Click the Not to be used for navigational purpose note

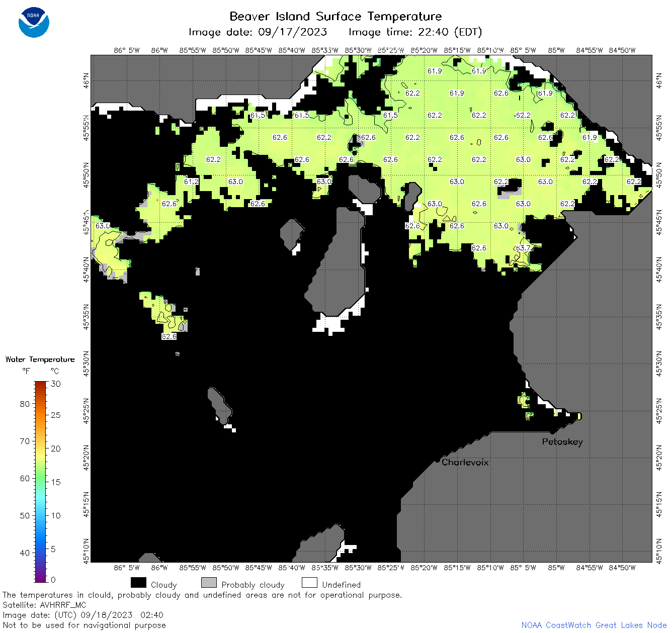coord(84,625)
